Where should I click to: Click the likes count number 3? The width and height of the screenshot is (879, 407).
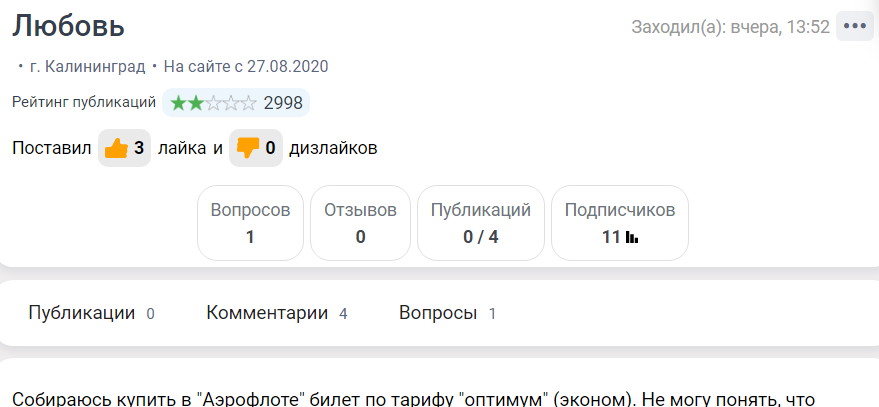139,149
